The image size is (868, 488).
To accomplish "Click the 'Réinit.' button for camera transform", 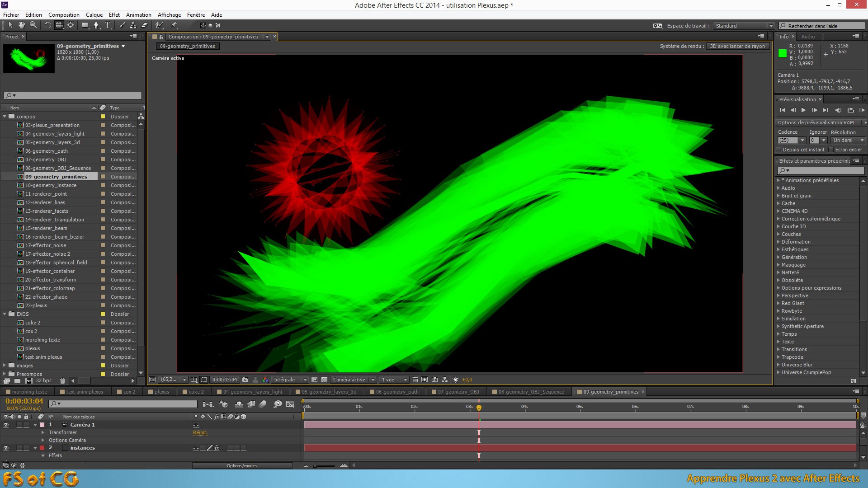I will [x=200, y=432].
